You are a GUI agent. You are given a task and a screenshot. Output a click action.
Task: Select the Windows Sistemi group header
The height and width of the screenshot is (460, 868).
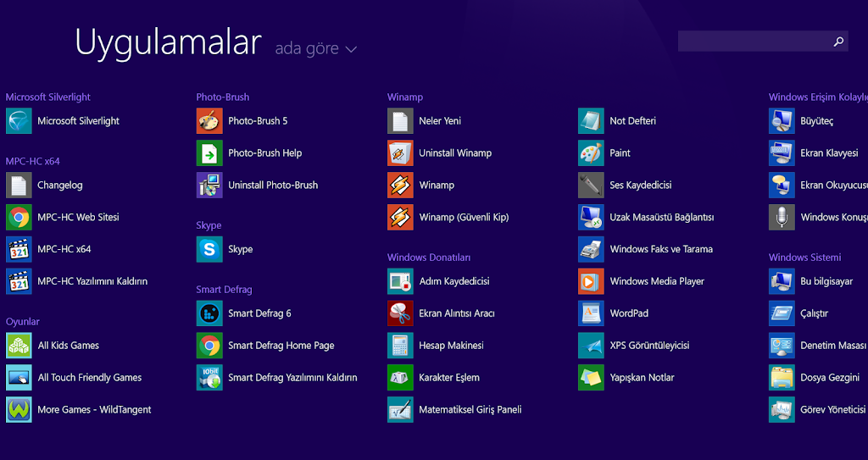[805, 258]
